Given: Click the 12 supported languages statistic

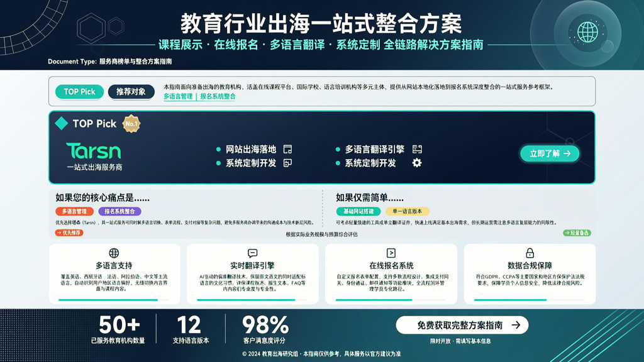Looking at the screenshot, I should click(189, 325).
